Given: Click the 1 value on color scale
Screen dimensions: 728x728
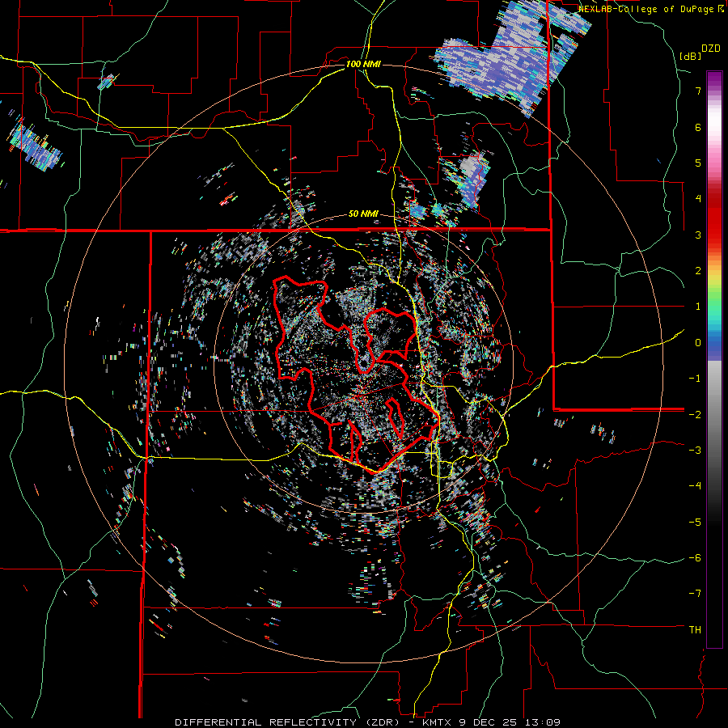Looking at the screenshot, I should tap(698, 307).
